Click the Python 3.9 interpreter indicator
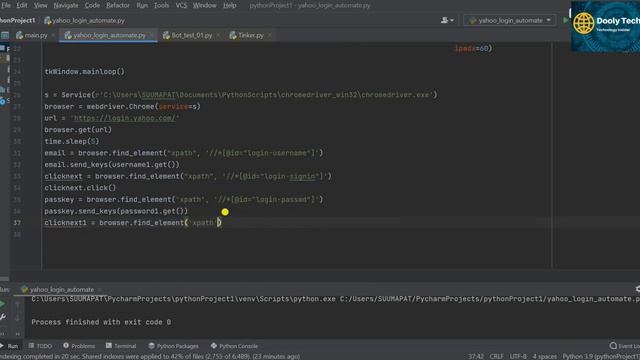This screenshot has height=360, width=640. [x=601, y=356]
